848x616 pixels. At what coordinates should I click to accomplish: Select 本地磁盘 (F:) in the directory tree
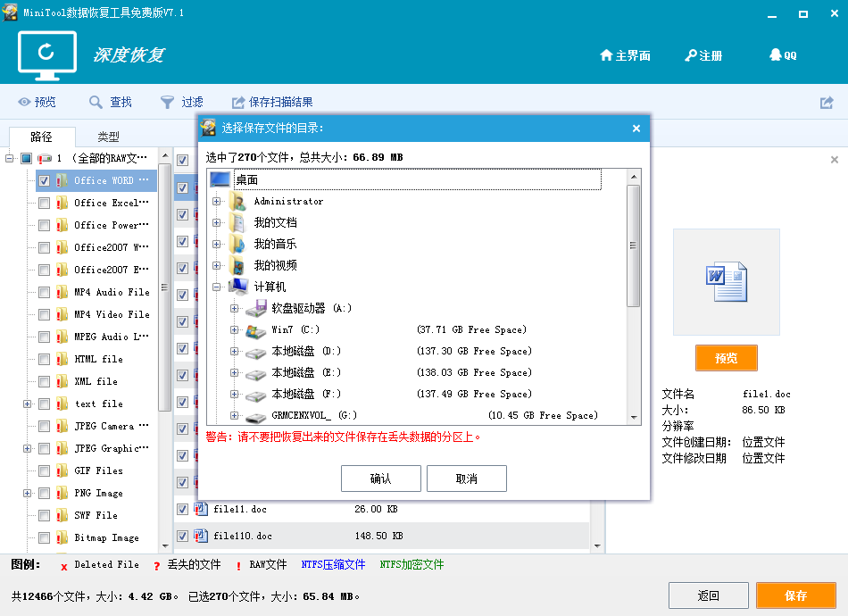307,395
